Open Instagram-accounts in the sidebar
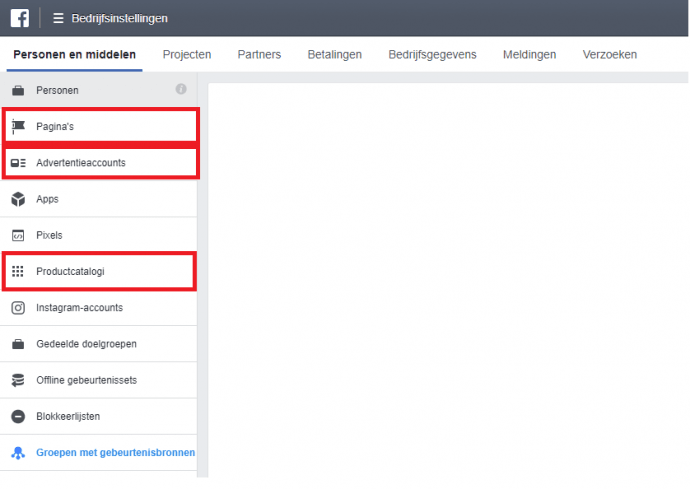The height and width of the screenshot is (489, 690). pos(99,308)
